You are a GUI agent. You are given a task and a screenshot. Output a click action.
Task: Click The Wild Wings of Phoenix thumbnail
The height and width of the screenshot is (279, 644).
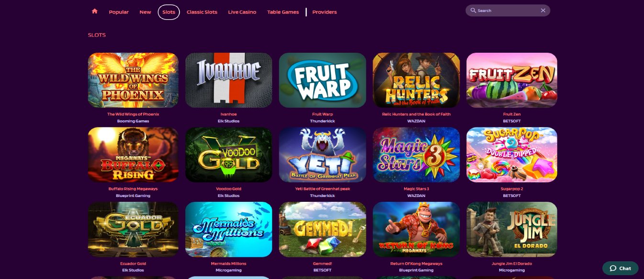133,80
